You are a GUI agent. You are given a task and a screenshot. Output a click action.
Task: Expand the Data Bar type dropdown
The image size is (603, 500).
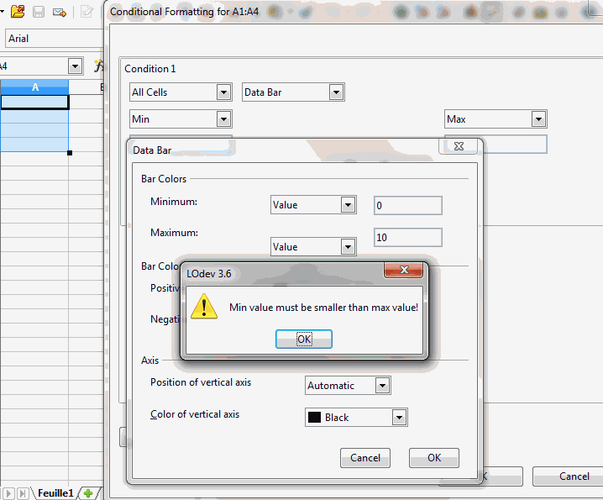pyautogui.click(x=294, y=92)
